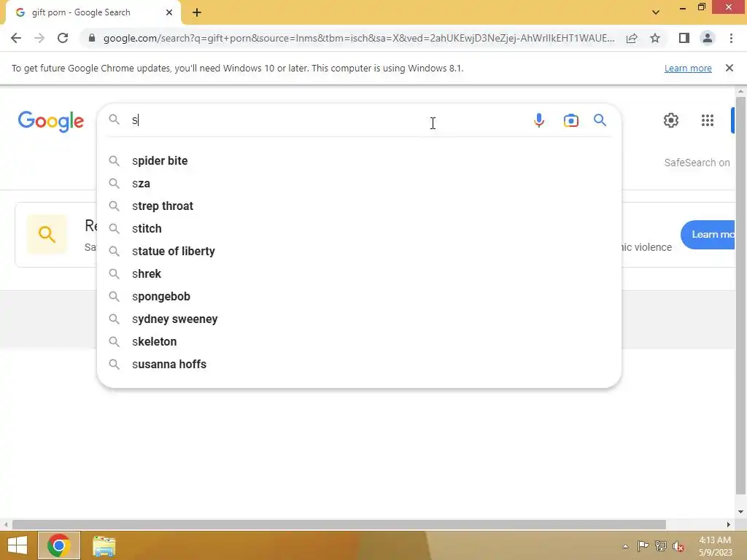
Task: Choose the skeleton suggestion
Action: click(x=359, y=341)
